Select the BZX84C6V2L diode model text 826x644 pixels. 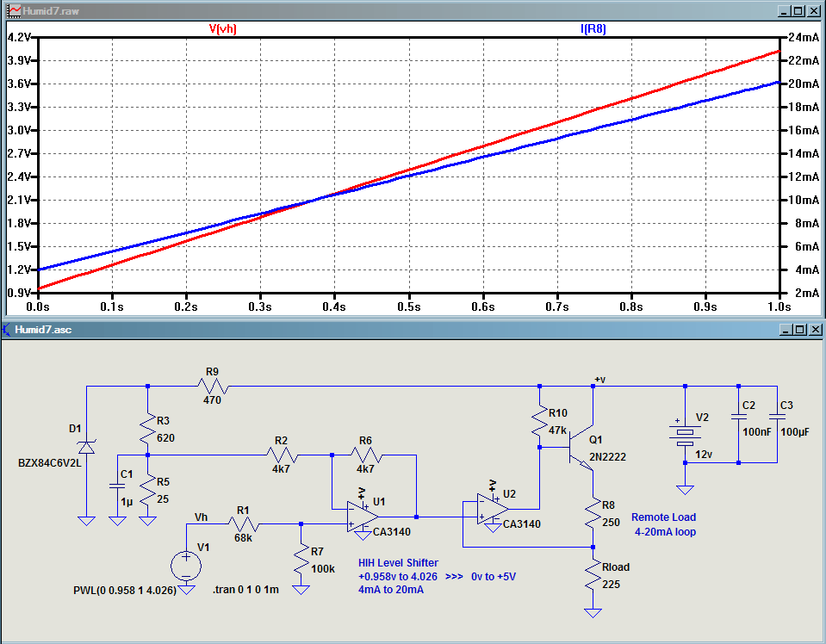pos(49,463)
